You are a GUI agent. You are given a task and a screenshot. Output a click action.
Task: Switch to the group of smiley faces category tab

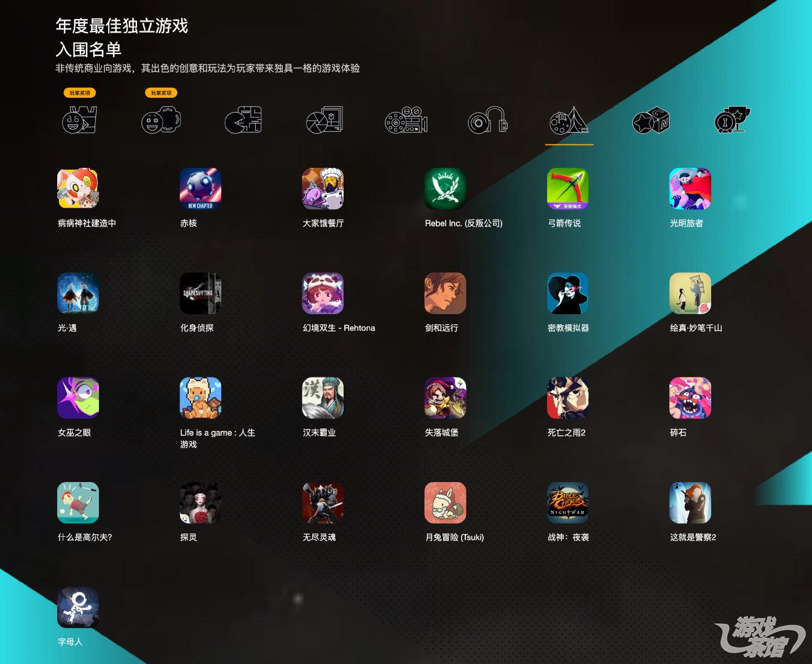pyautogui.click(x=162, y=120)
